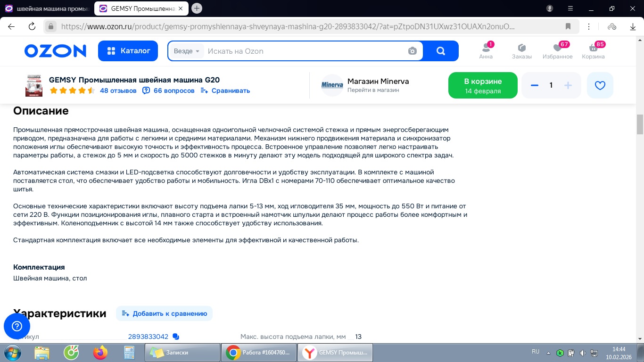
Task: Click the Сравнивать compare link
Action: (225, 90)
